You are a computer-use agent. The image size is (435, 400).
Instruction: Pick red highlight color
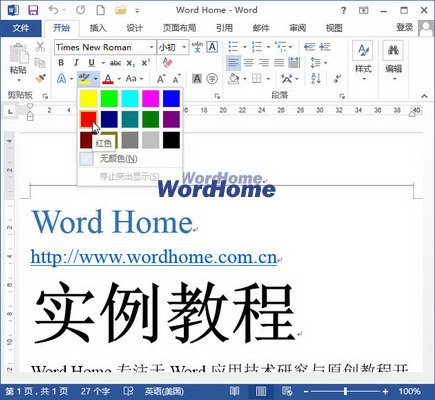tap(88, 119)
